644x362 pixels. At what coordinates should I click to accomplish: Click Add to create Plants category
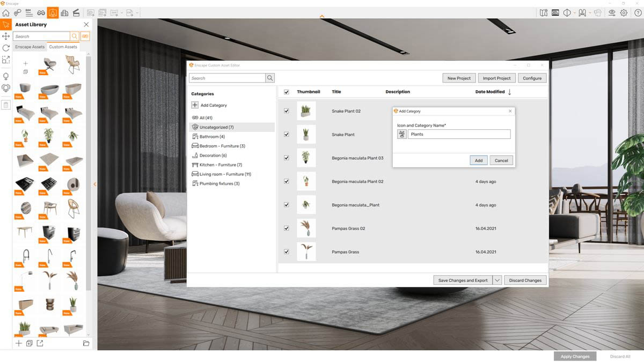point(478,160)
